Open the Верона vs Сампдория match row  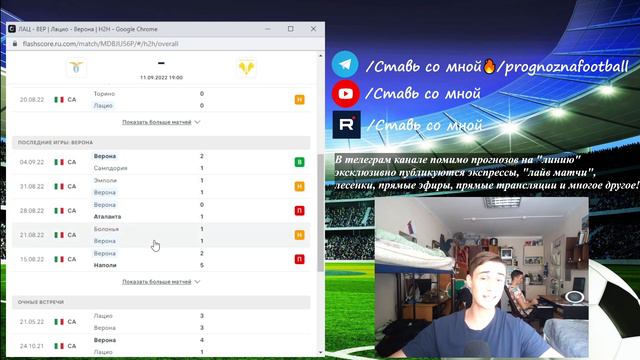tap(161, 162)
